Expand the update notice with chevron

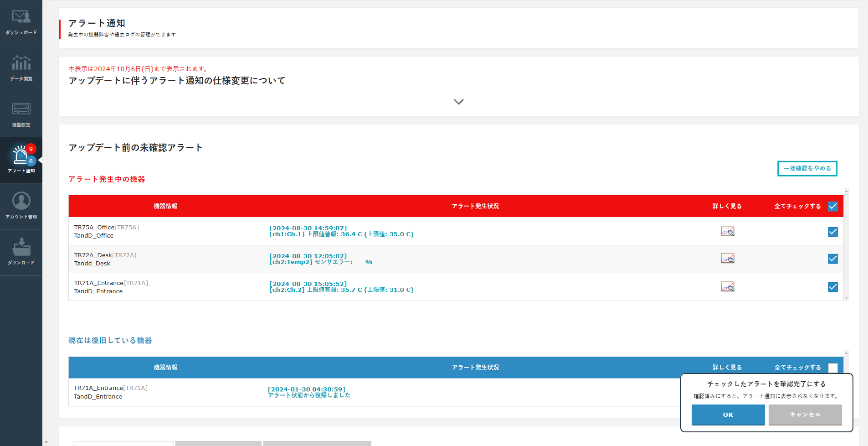coord(459,102)
